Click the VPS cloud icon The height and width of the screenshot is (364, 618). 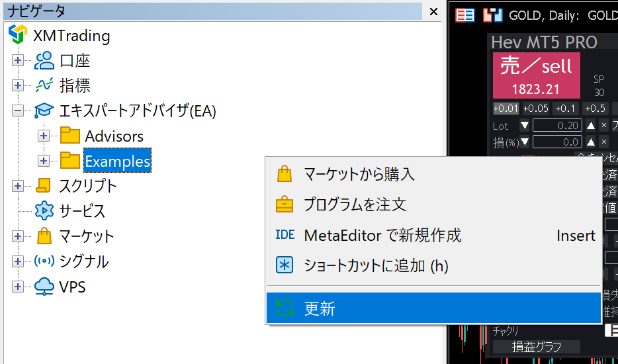[x=44, y=287]
